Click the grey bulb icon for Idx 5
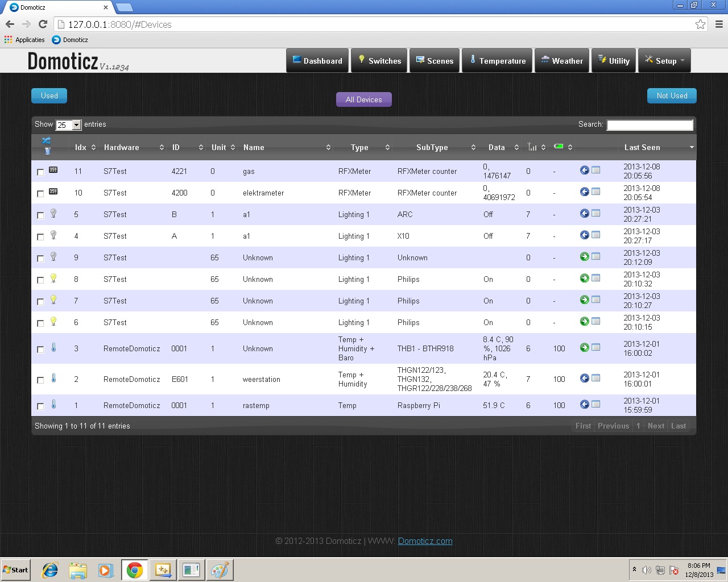728x582 pixels. point(53,213)
